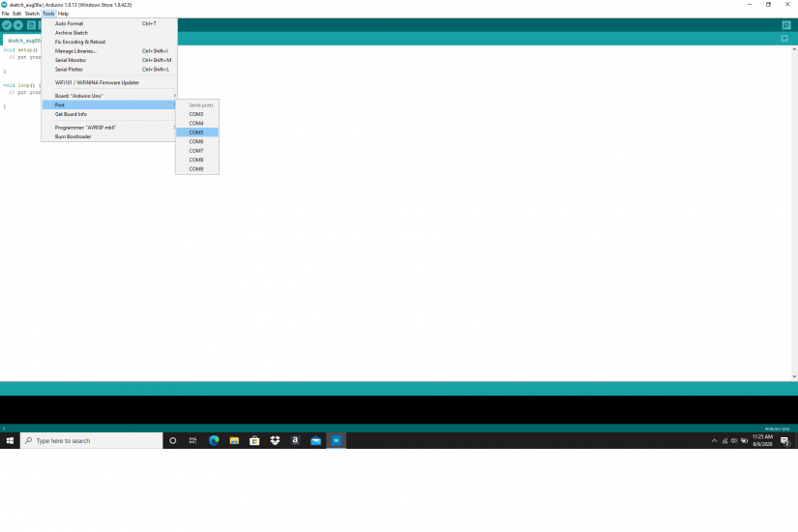This screenshot has width=798, height=532.
Task: Open network status tray icon
Action: pos(724,441)
